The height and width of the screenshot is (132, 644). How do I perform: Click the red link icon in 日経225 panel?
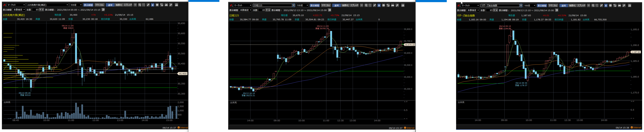(231, 5)
